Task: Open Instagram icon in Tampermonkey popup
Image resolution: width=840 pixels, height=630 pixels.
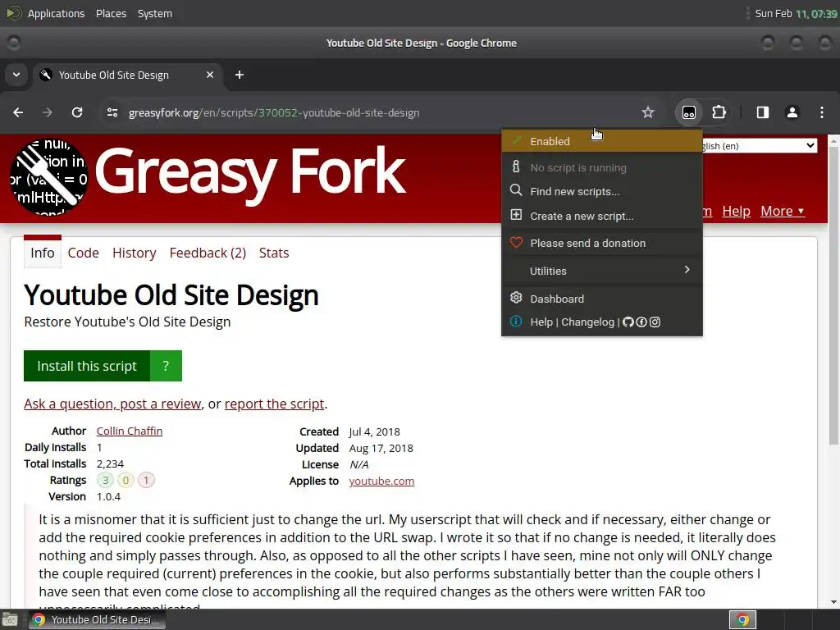Action: (x=655, y=322)
